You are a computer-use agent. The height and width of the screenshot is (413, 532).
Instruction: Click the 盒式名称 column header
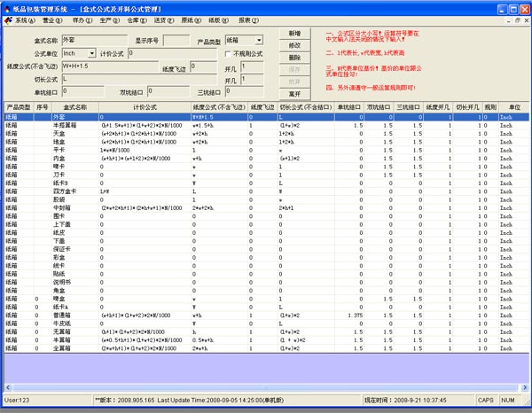pos(75,107)
